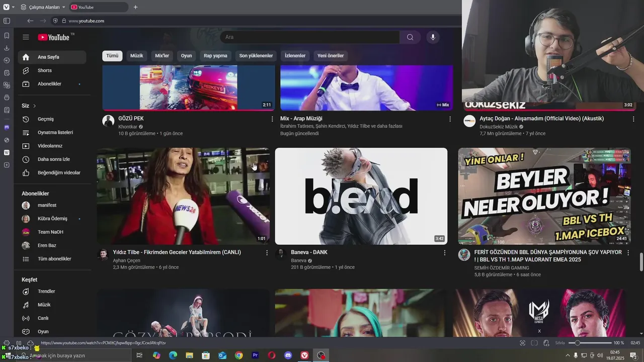Open the tracker blocker shield icon
This screenshot has height=362, width=644.
tap(55, 21)
